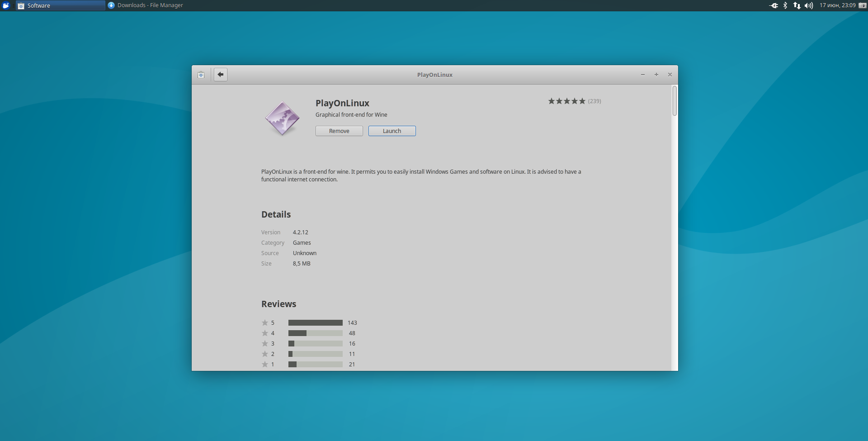Click the 2-star review bar
The image size is (868, 441).
point(316,354)
